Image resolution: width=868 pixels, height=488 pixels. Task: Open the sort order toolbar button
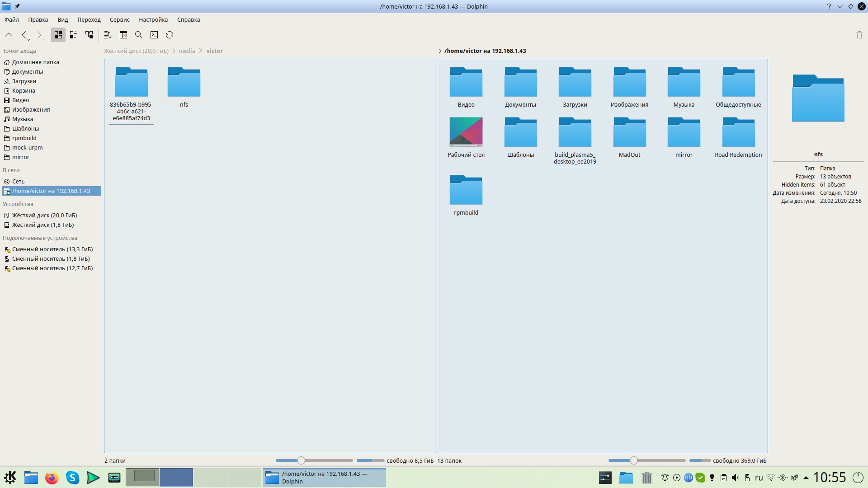108,35
